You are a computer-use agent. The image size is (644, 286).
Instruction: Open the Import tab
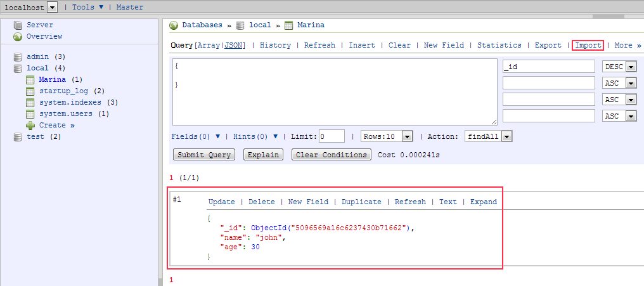click(x=588, y=45)
